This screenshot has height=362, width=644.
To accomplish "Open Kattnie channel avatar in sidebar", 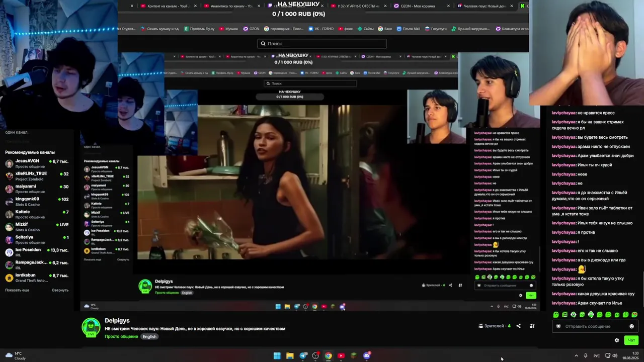I will point(9,214).
